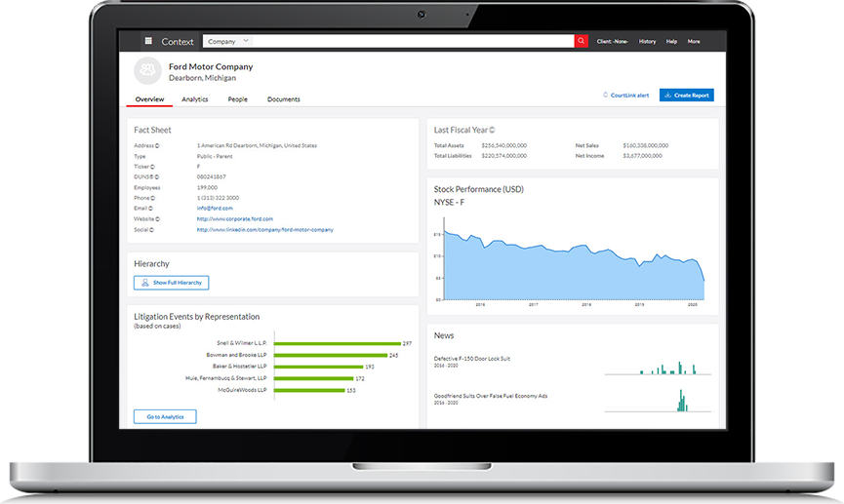This screenshot has width=844, height=504.
Task: Switch to the Analytics tab
Action: click(x=195, y=99)
